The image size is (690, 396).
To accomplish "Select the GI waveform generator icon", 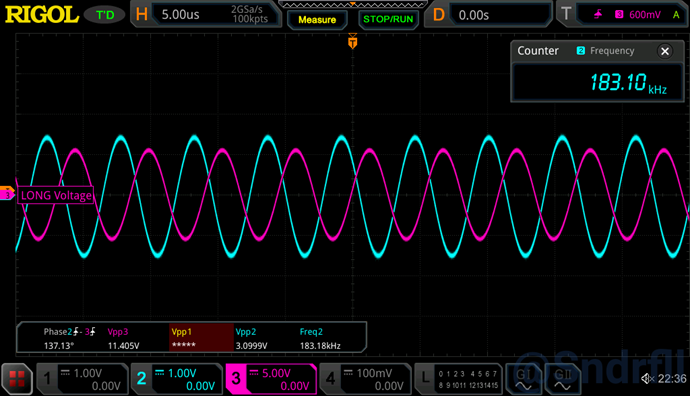I will (x=524, y=379).
